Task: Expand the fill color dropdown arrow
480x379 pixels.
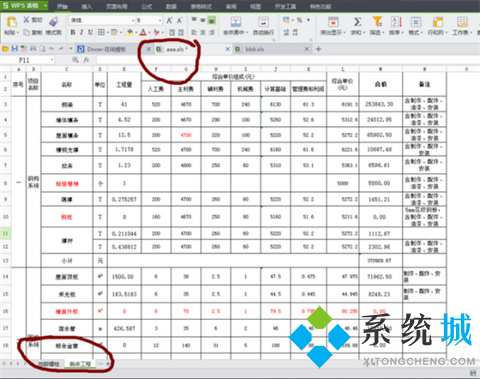Action: point(136,32)
